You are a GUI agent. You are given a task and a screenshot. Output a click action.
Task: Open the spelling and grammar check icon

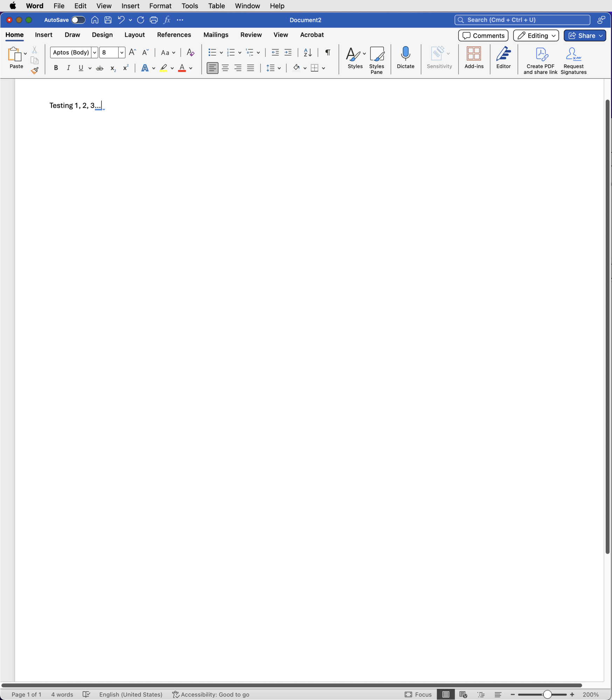86,694
